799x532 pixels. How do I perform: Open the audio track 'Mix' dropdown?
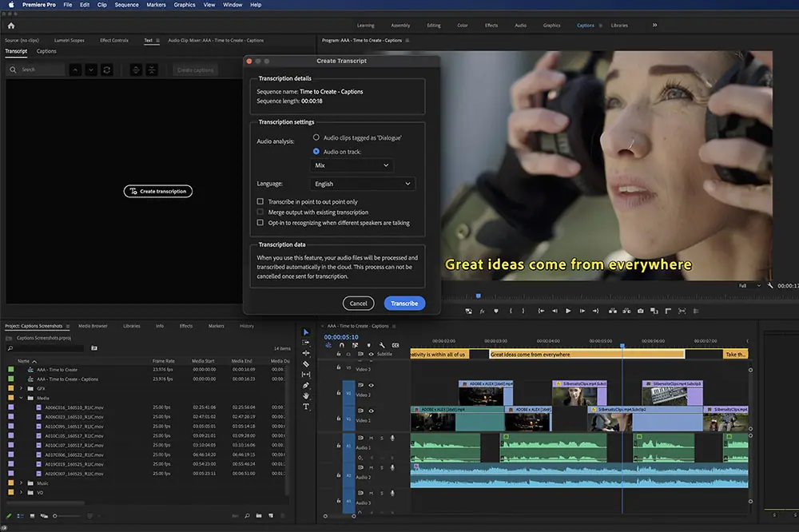352,165
